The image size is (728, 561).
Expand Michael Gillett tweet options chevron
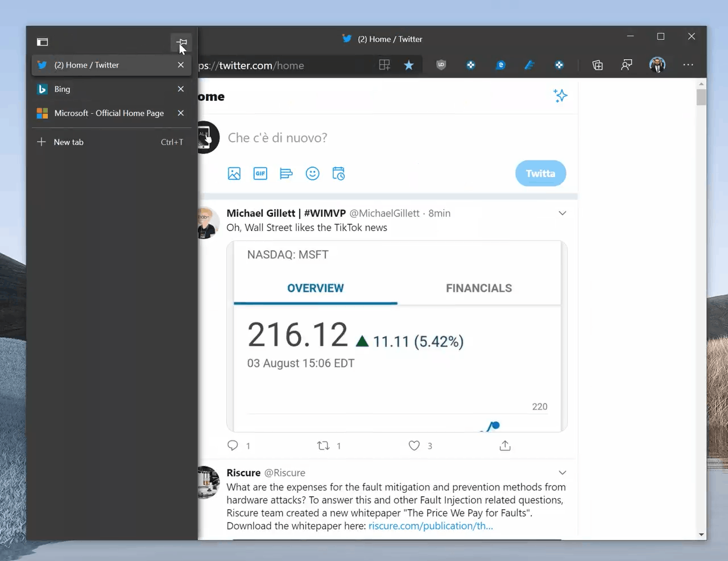click(x=562, y=213)
